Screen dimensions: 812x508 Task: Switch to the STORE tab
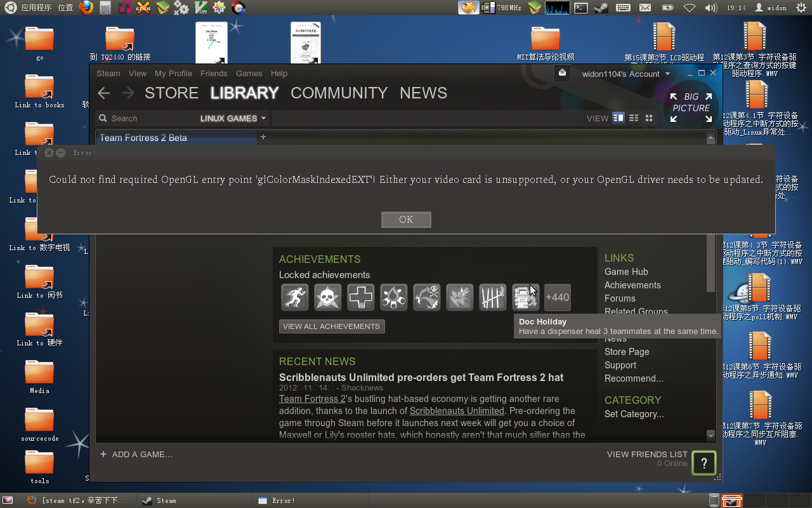pyautogui.click(x=171, y=93)
